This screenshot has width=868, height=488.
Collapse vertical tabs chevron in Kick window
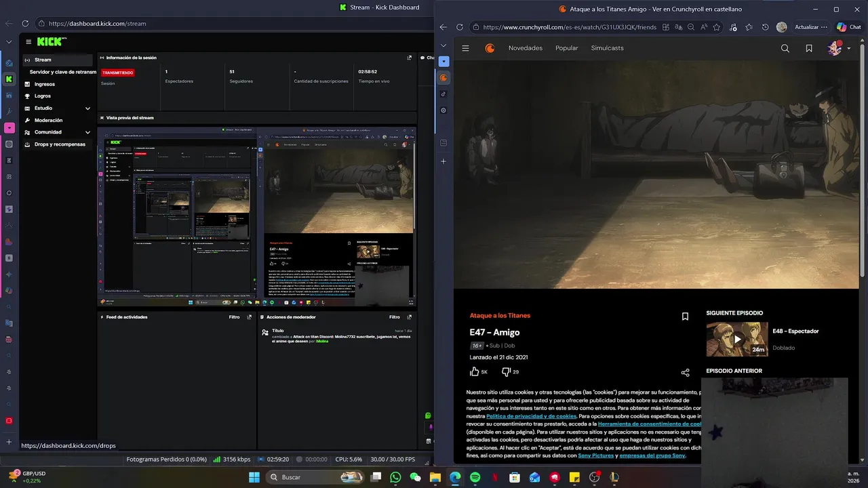[x=9, y=42]
